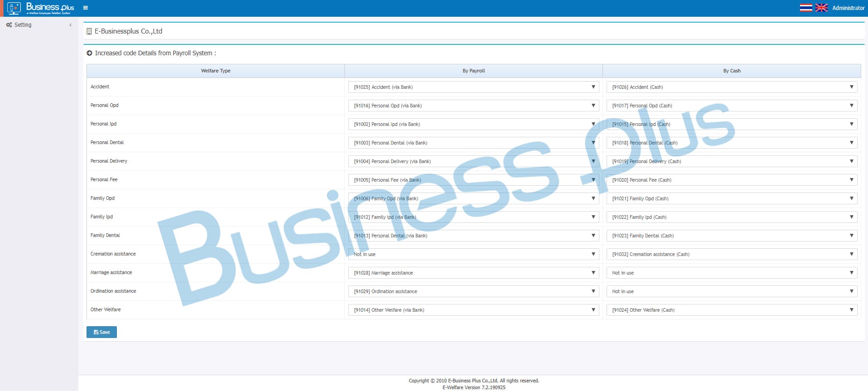
Task: Open Cremation assistance By Payroll dropdown
Action: [473, 254]
